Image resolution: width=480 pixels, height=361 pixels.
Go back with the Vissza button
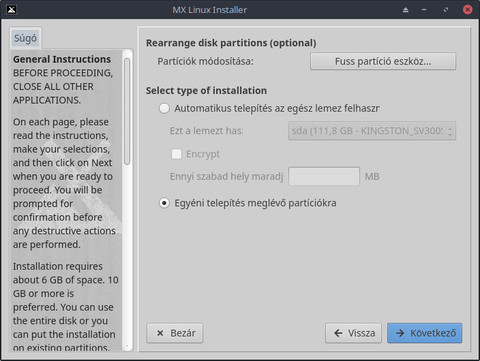click(353, 333)
